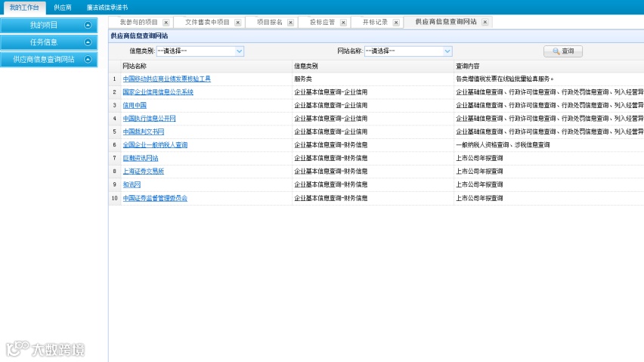The height and width of the screenshot is (362, 644).
Task: Open the 中国裁判文书网 link
Action: (x=144, y=131)
